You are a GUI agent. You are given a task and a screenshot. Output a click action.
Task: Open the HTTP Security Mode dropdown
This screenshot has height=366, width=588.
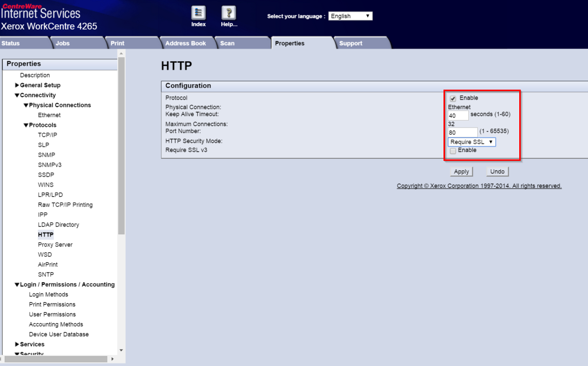[471, 141]
